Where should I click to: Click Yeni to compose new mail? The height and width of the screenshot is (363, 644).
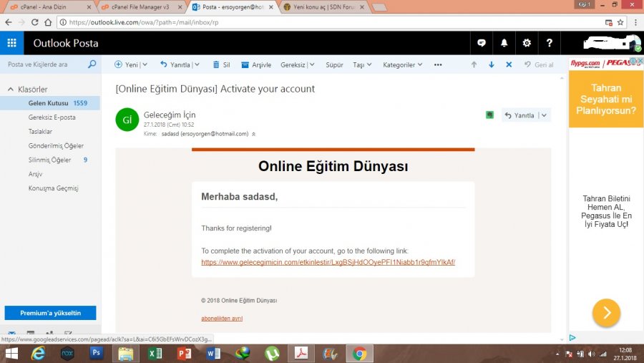click(127, 64)
